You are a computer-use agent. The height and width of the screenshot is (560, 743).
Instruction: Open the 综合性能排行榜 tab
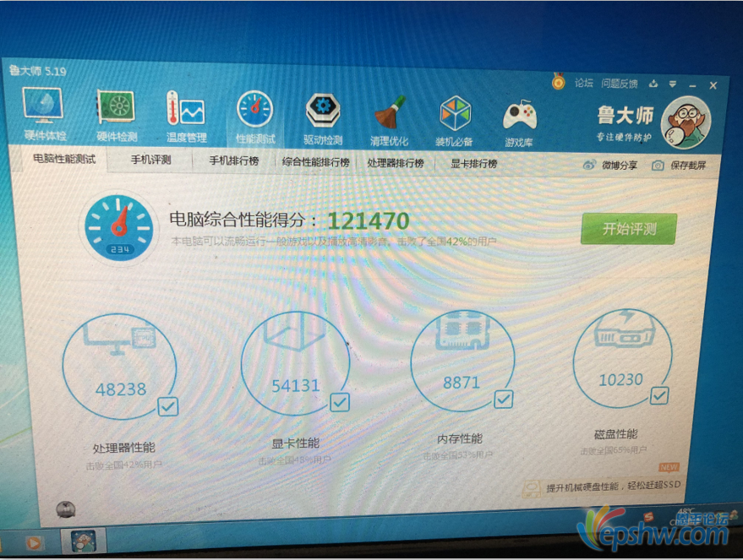(315, 162)
